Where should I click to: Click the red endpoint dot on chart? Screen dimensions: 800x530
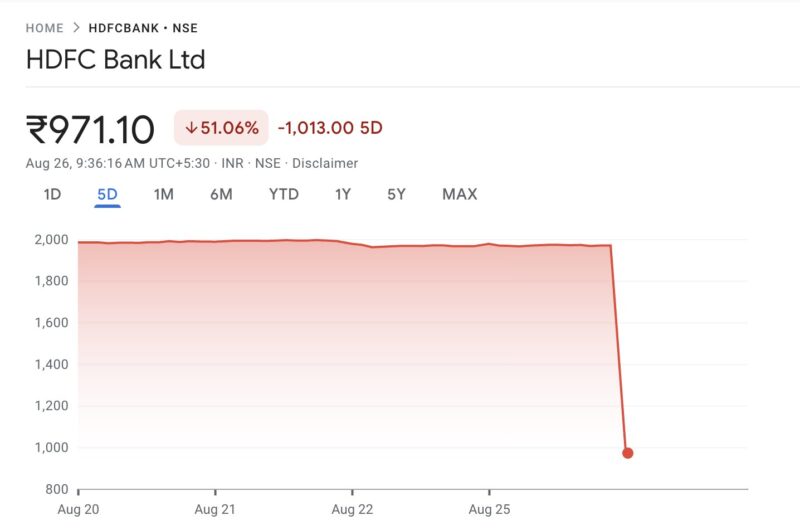tap(627, 453)
